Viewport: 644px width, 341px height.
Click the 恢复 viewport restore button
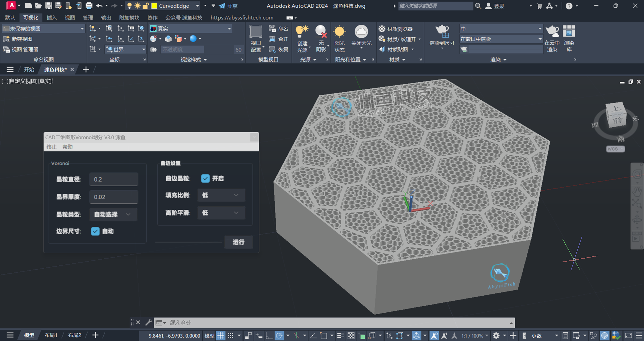point(279,49)
